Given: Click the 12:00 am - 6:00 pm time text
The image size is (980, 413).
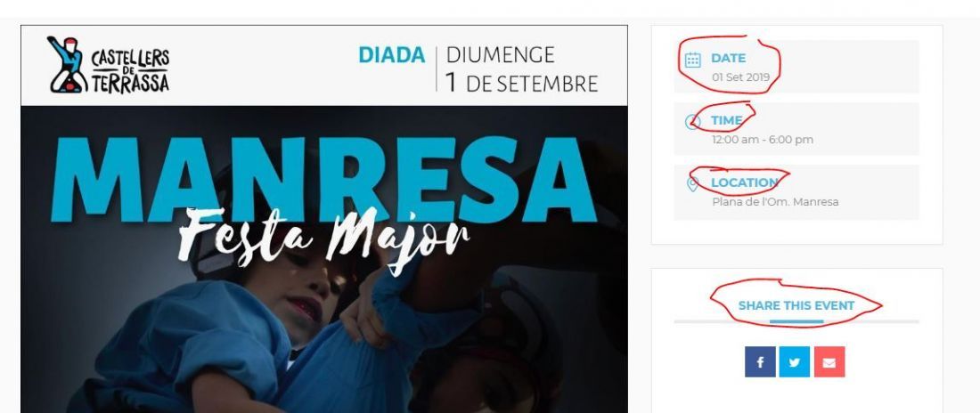Looking at the screenshot, I should pos(763,140).
